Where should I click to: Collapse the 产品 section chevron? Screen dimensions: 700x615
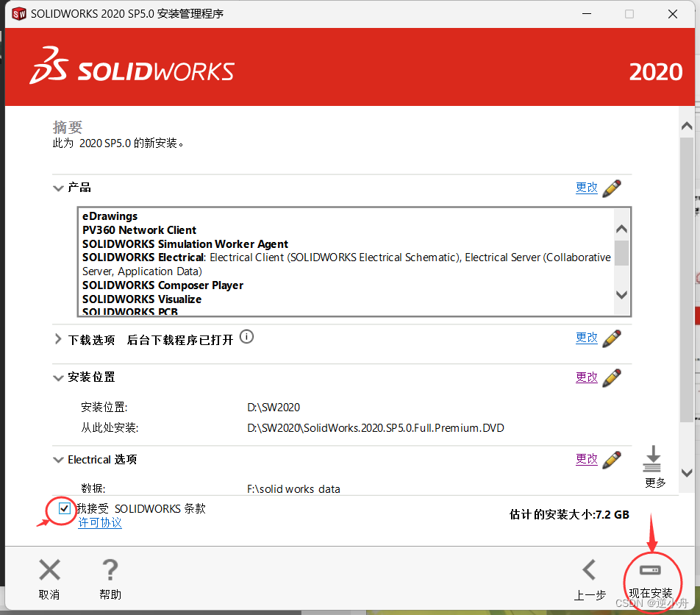tap(58, 188)
